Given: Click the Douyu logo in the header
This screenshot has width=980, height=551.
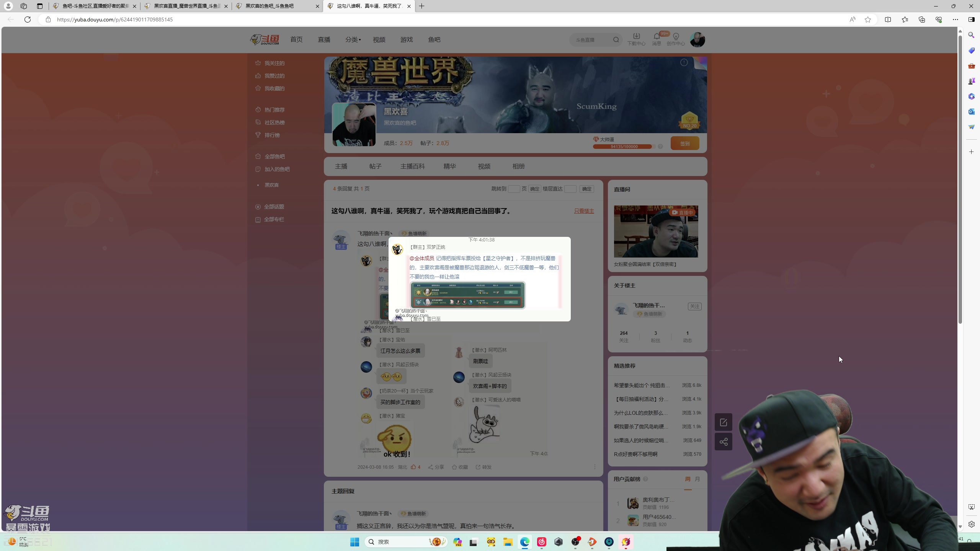Looking at the screenshot, I should [265, 39].
